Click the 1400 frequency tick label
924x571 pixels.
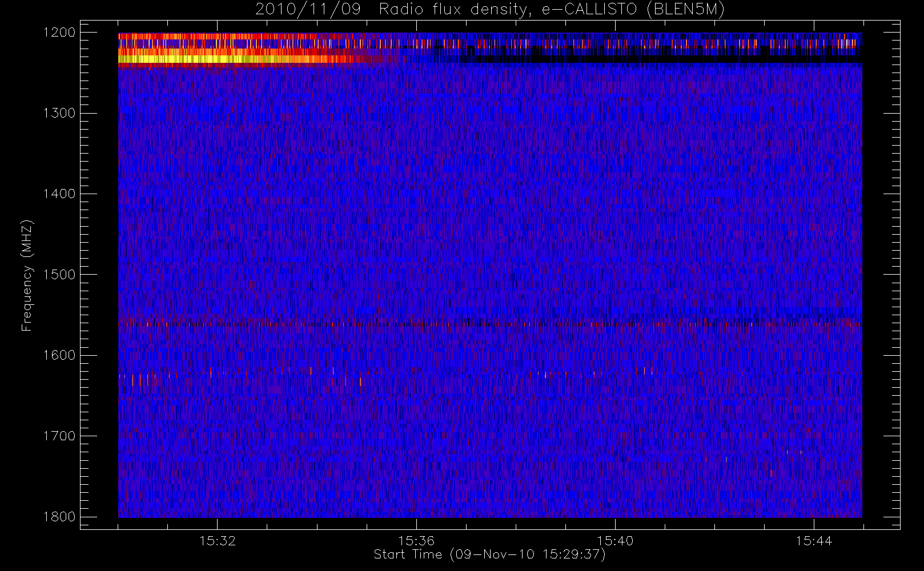click(x=59, y=194)
